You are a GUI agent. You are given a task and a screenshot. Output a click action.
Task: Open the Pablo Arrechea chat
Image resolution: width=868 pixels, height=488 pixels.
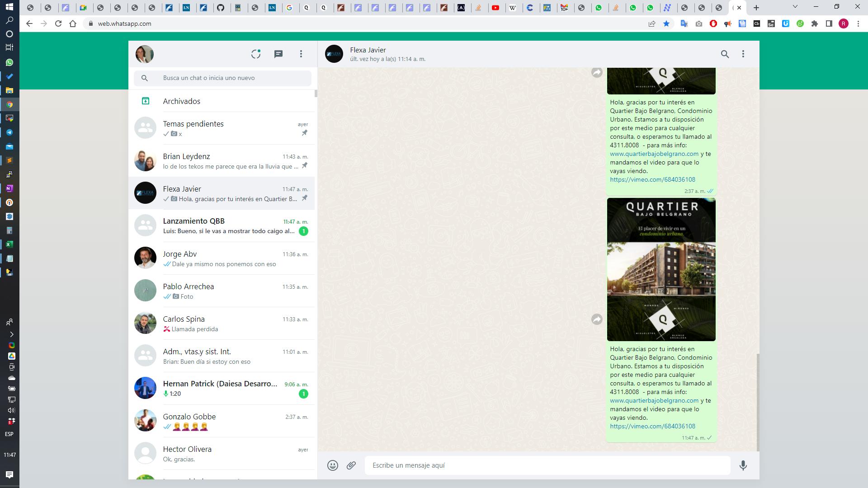[222, 291]
